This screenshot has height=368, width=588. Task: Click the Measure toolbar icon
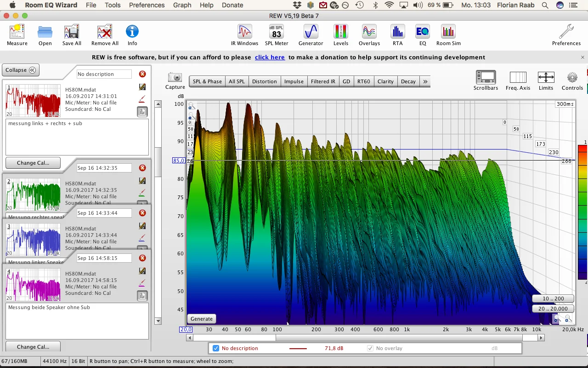(17, 35)
